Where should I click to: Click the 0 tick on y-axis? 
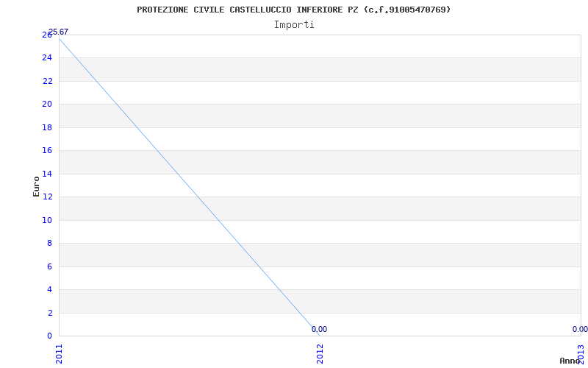pos(50,336)
